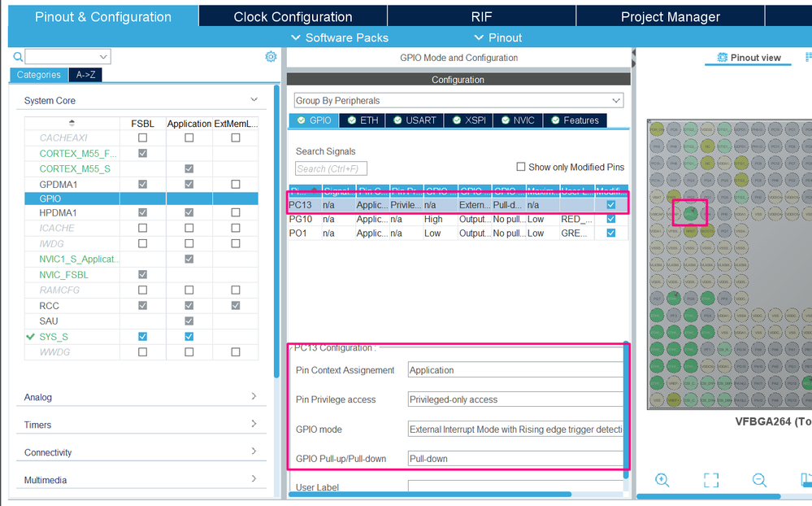This screenshot has width=812, height=506.
Task: Open Software Packs dropdown menu
Action: 340,38
